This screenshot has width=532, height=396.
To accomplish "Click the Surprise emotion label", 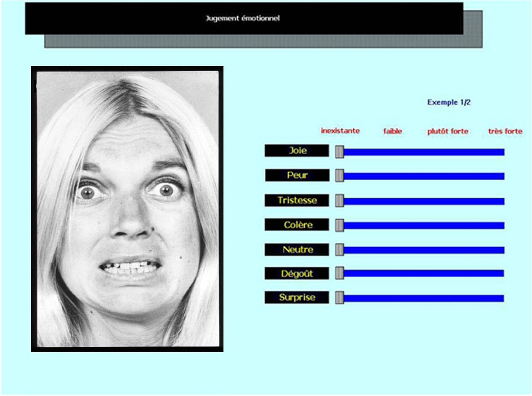I will click(x=297, y=297).
